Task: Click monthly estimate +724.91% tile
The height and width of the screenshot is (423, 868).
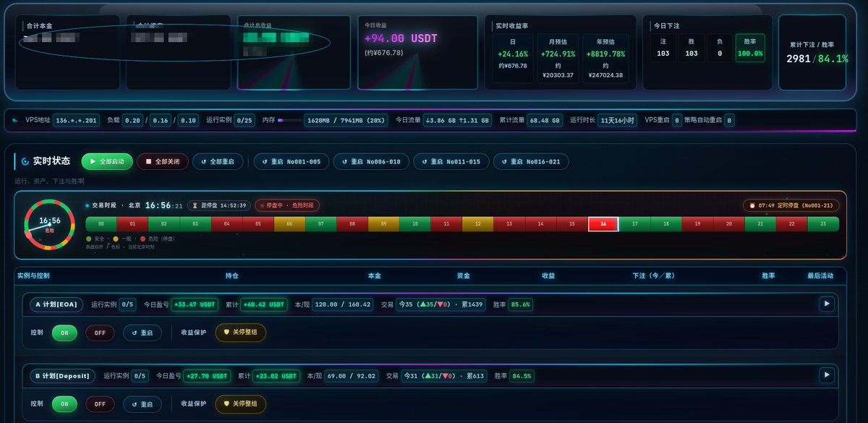Action: coord(557,59)
